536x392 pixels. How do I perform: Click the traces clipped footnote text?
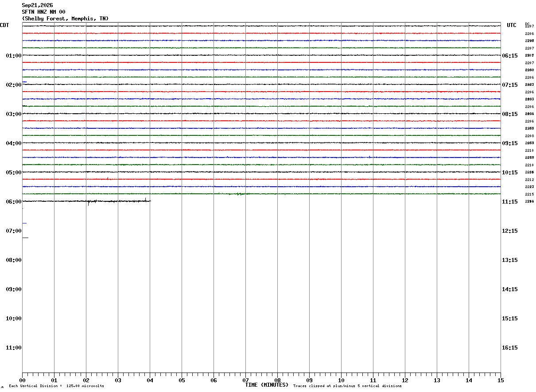pyautogui.click(x=347, y=386)
